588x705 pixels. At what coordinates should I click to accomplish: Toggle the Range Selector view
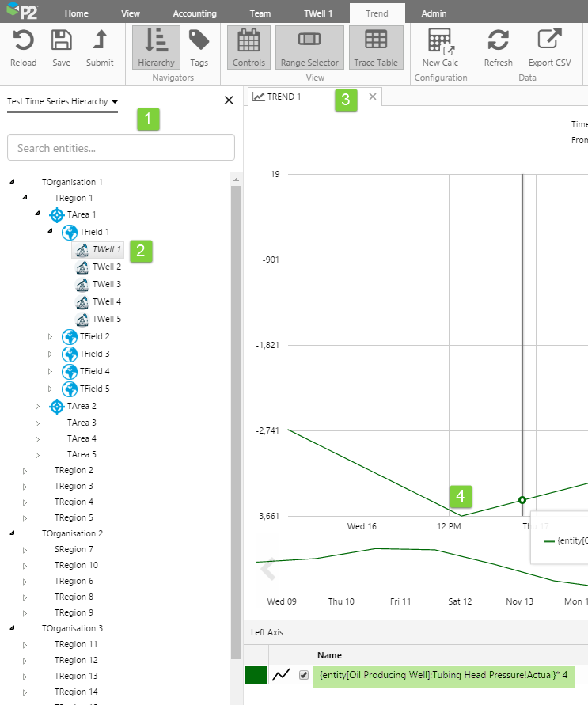(309, 47)
